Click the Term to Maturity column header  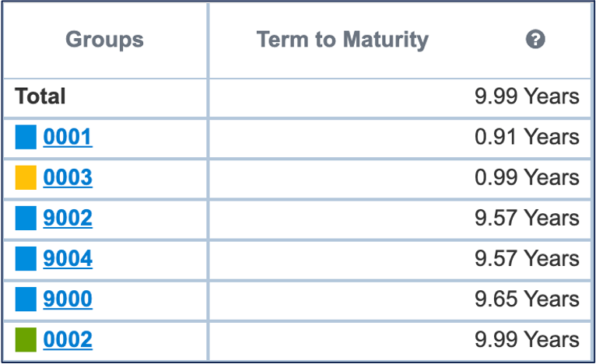(x=342, y=40)
